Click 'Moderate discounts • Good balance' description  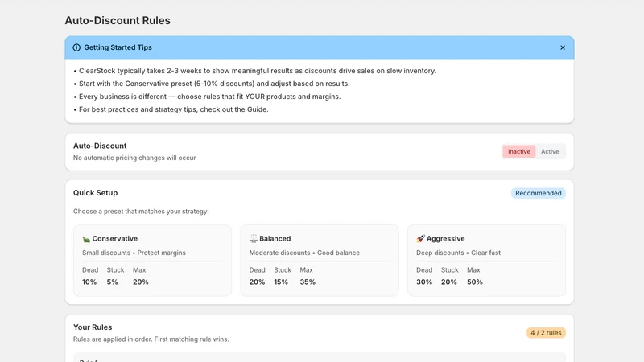pos(304,253)
